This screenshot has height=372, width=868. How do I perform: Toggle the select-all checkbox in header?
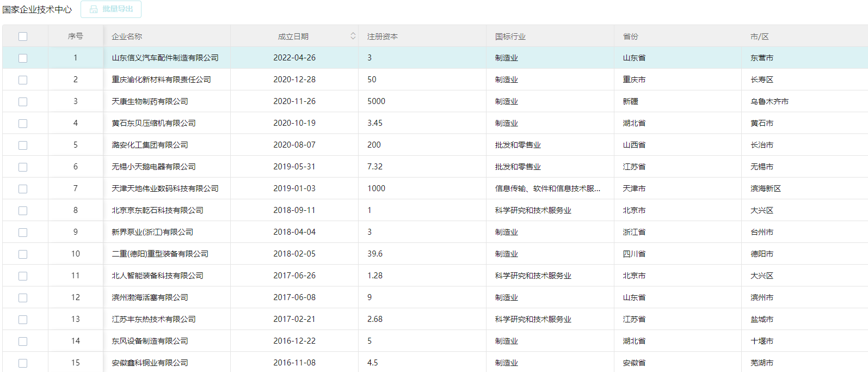23,36
